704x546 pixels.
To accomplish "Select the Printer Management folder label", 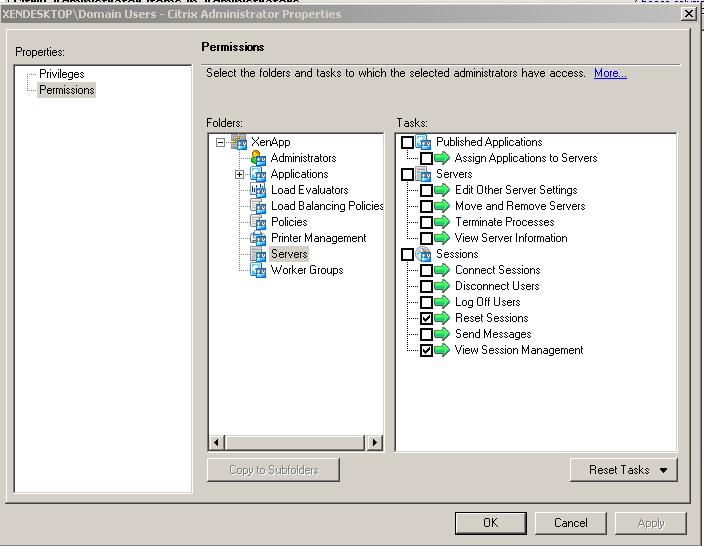I will pyautogui.click(x=319, y=238).
